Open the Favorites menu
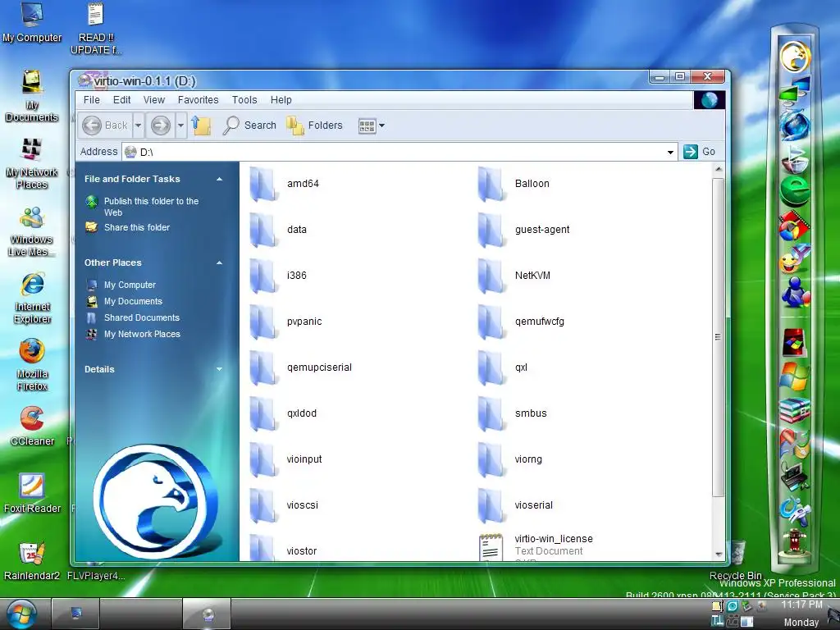The image size is (840, 630). pos(199,100)
